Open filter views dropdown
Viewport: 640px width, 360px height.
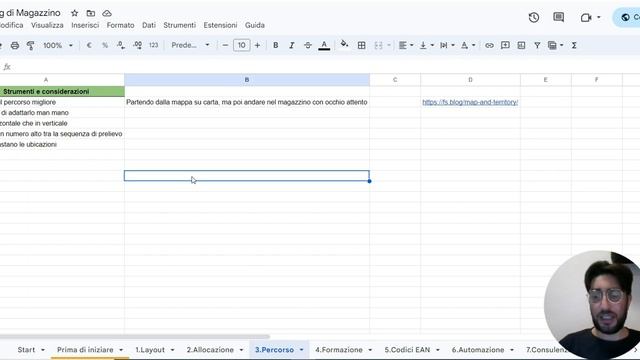pyautogui.click(x=556, y=45)
